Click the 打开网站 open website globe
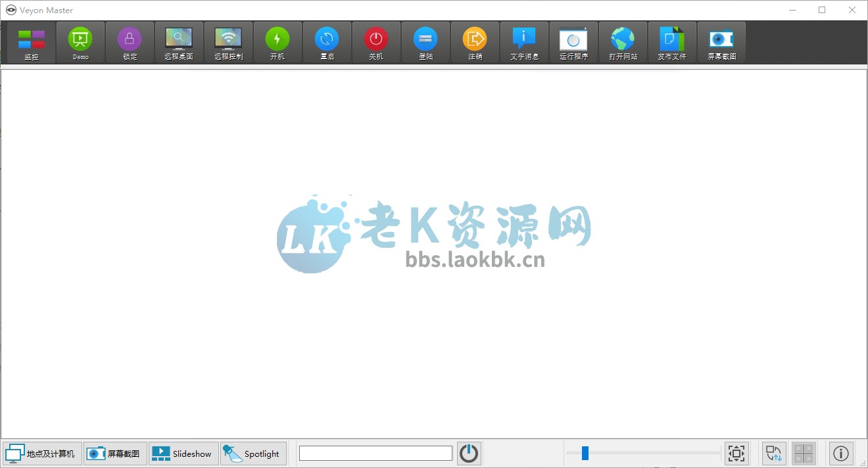Viewport: 868px width, 468px height. 623,43
